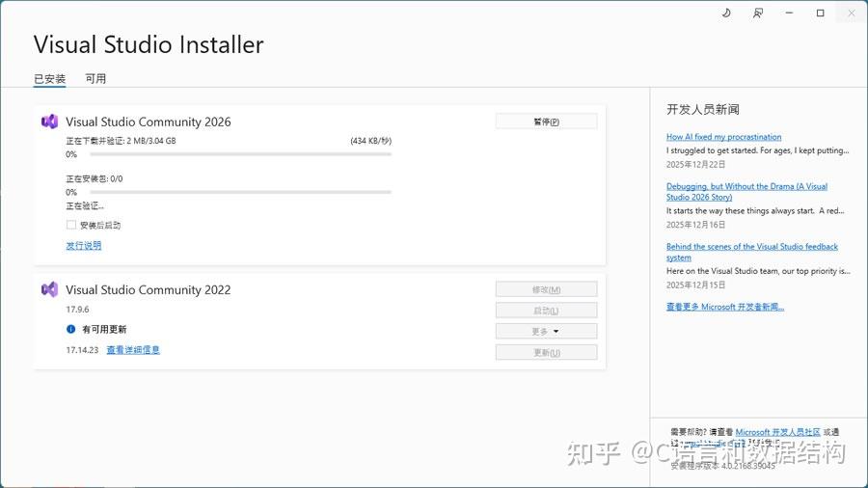Expand the 更多 dropdown button

pos(547,331)
